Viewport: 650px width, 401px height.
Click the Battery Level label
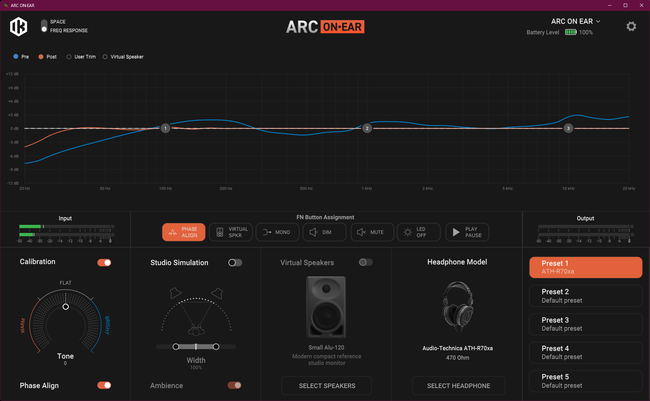543,32
